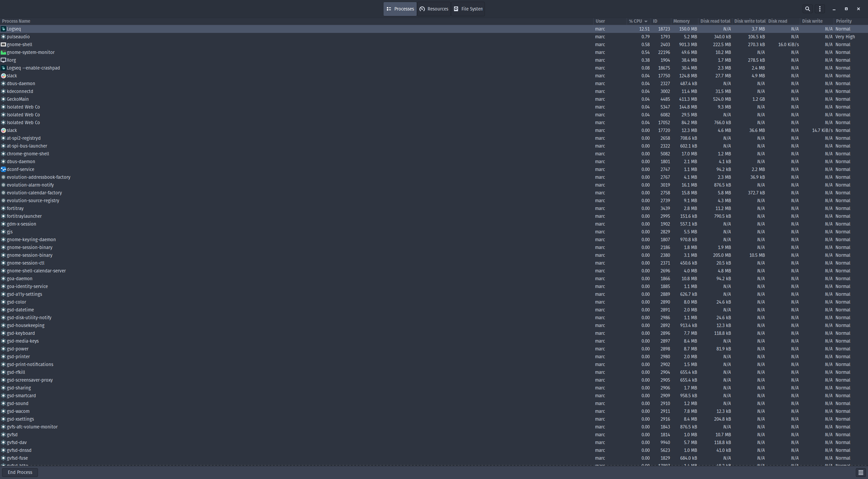The height and width of the screenshot is (479, 868).
Task: Switch to the File Systems tab
Action: 468,8
